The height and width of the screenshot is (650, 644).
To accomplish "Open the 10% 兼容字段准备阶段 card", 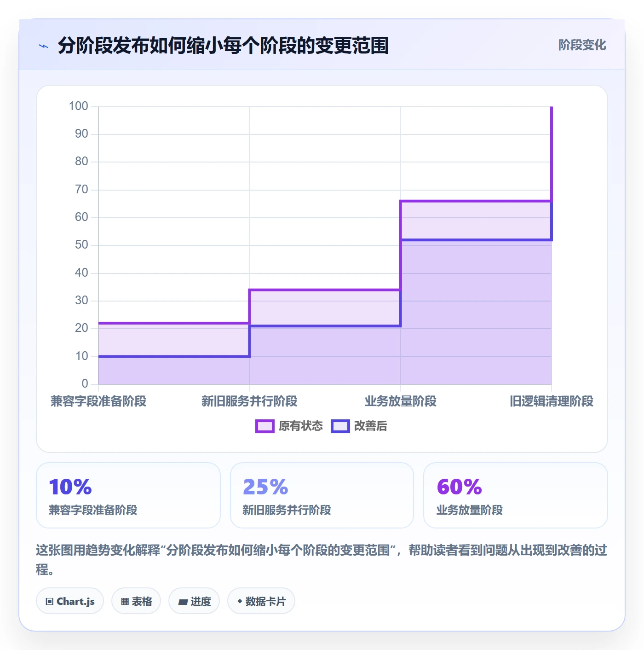I will click(128, 495).
